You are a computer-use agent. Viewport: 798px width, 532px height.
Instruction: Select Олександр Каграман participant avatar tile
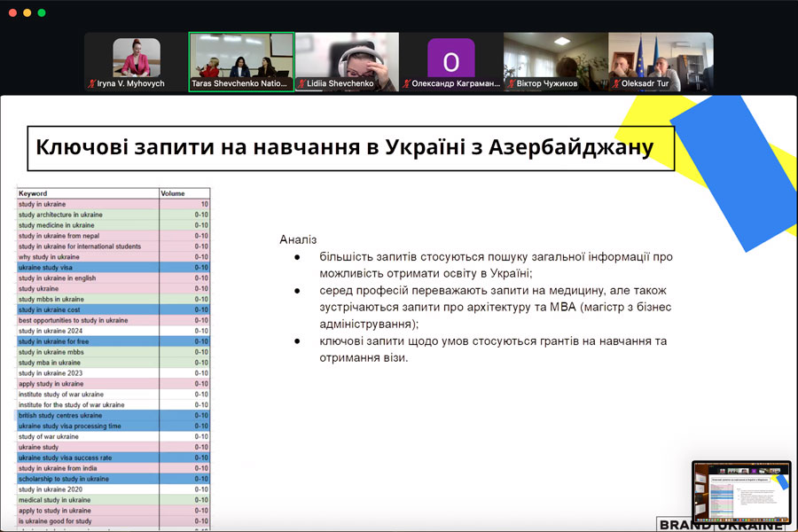pos(451,61)
